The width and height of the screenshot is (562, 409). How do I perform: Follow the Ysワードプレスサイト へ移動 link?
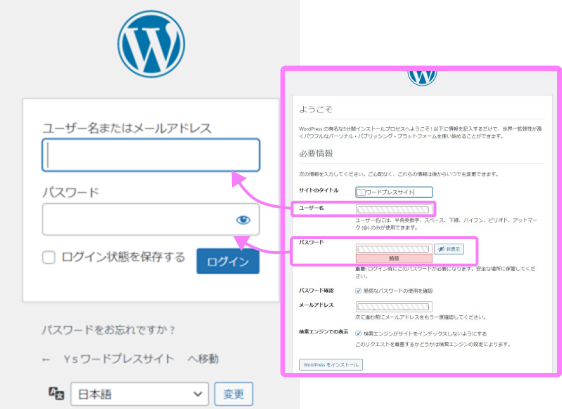click(x=130, y=359)
